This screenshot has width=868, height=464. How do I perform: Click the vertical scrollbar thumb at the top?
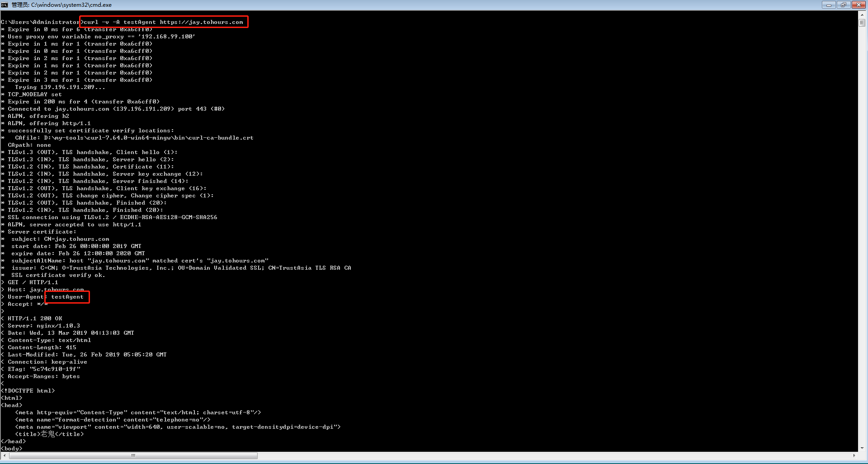(x=862, y=23)
